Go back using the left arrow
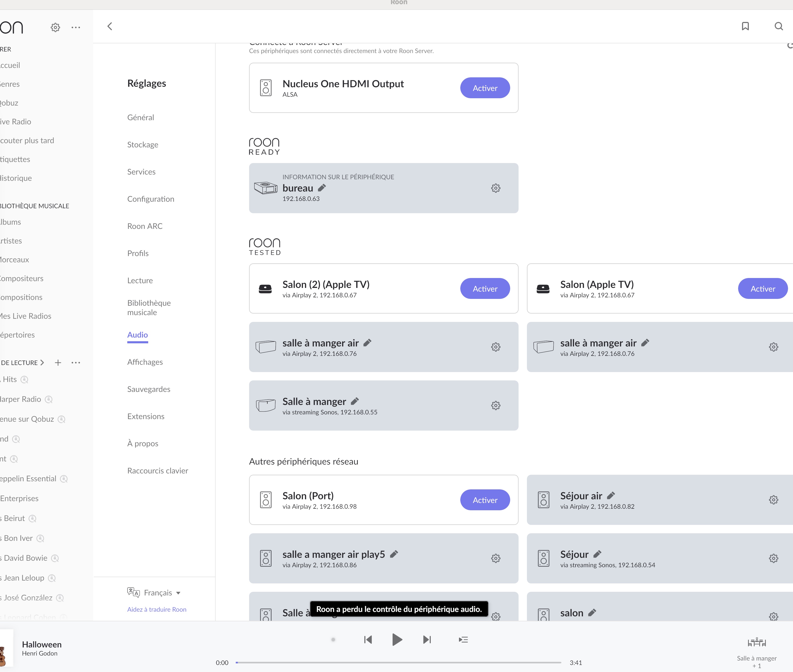 coord(110,26)
